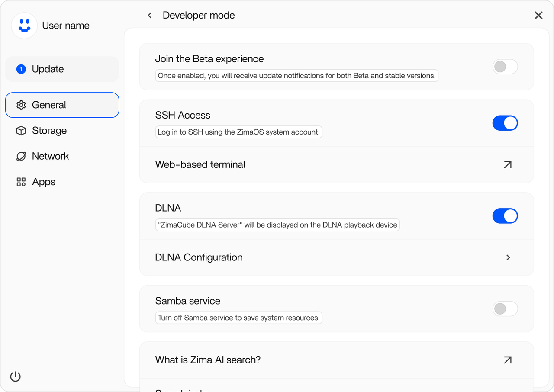
Task: Open Web-based terminal external arrow icon
Action: [508, 165]
